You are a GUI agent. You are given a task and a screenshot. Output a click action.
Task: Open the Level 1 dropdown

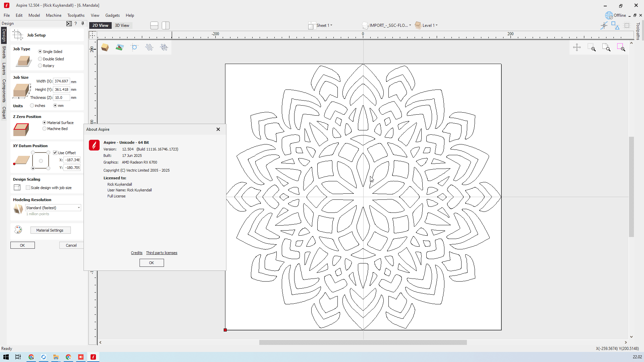430,25
